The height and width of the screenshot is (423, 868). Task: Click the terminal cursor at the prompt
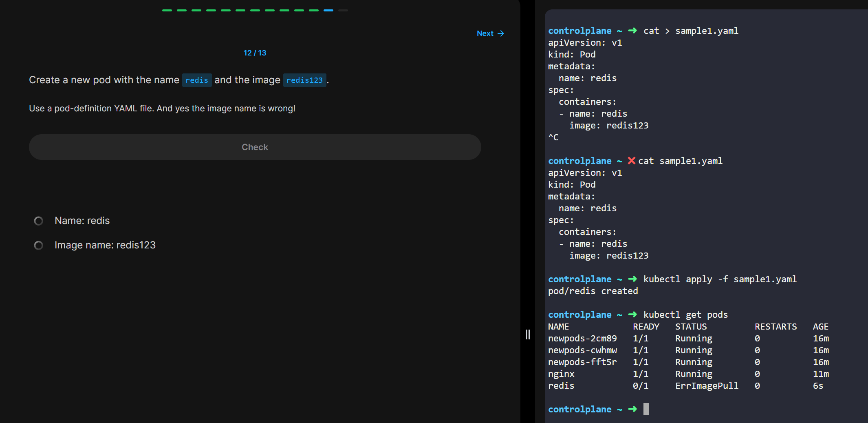pos(646,409)
